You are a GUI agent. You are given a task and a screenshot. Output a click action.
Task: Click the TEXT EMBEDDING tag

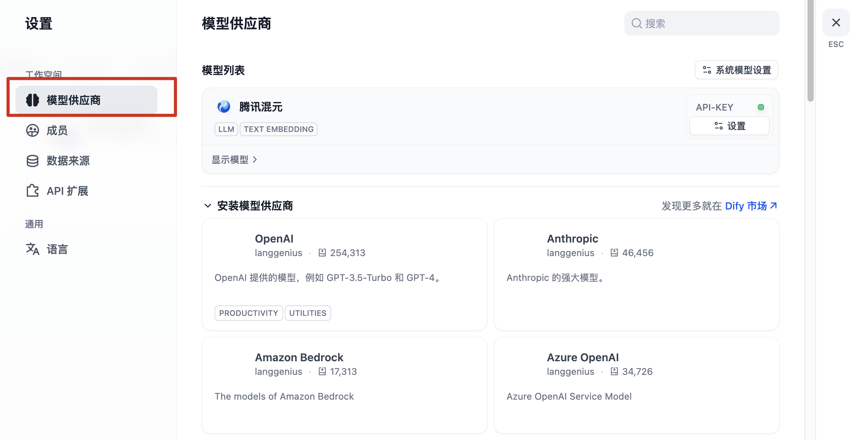pos(278,129)
